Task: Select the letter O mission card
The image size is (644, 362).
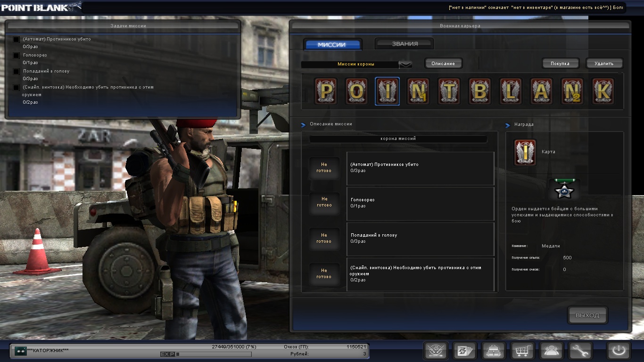Action: pyautogui.click(x=356, y=91)
